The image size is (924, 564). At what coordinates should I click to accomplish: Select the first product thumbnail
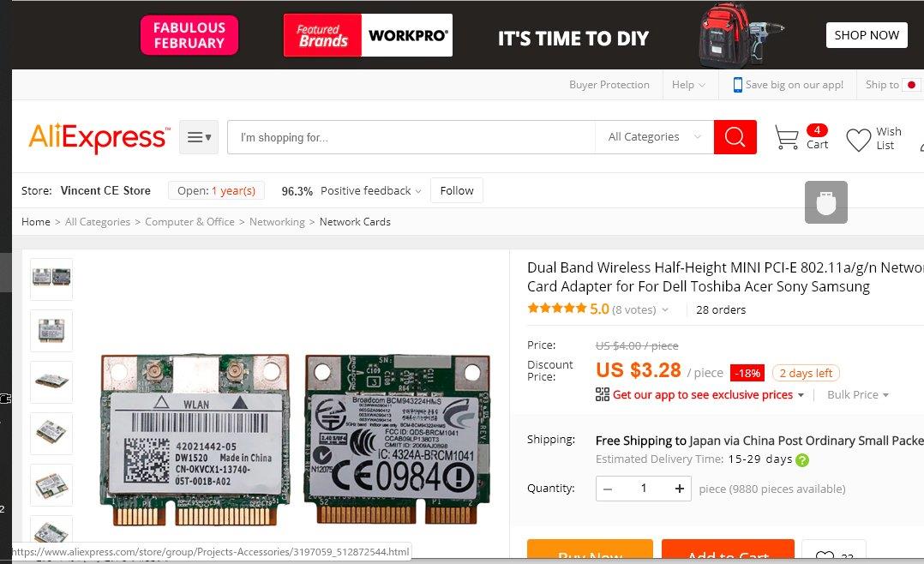(x=51, y=279)
